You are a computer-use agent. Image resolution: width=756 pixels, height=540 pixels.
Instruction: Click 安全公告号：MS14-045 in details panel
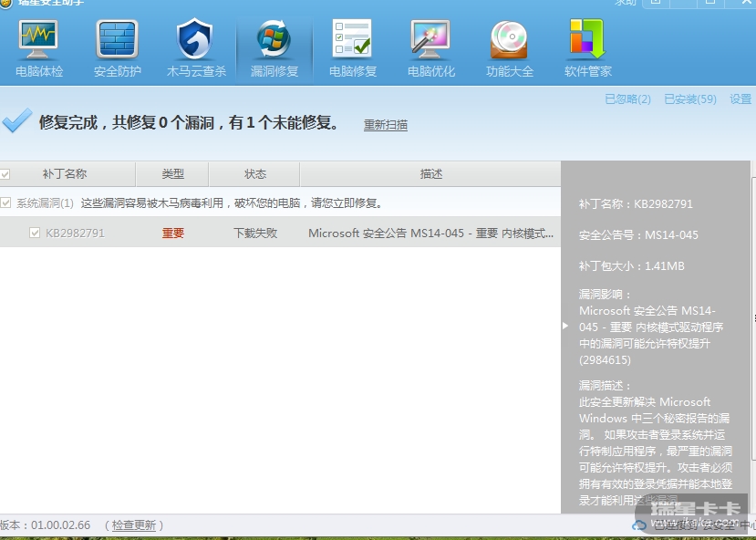click(x=638, y=234)
